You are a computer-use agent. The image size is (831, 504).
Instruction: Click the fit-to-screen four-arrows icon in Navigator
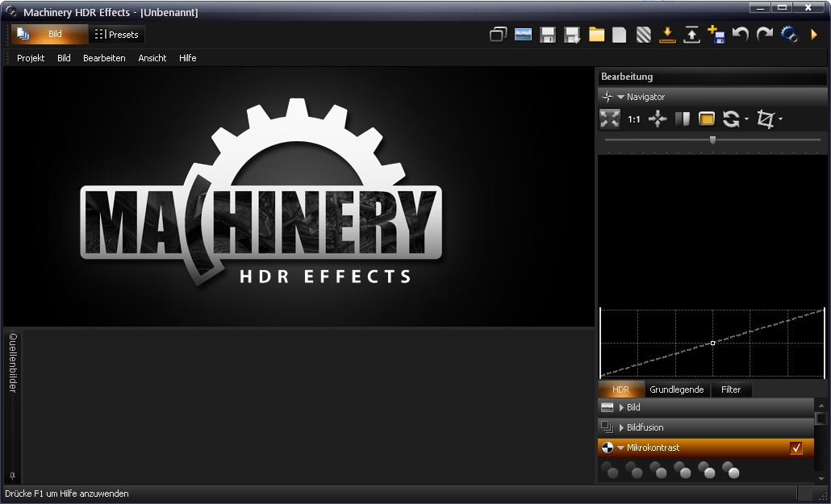tap(609, 119)
